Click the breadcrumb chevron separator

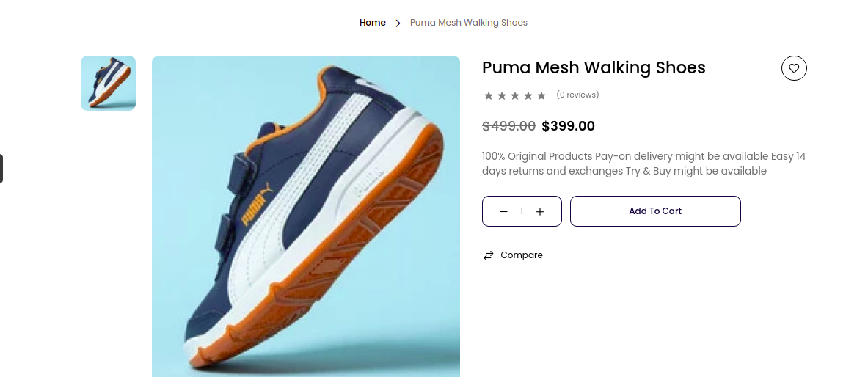[x=398, y=23]
